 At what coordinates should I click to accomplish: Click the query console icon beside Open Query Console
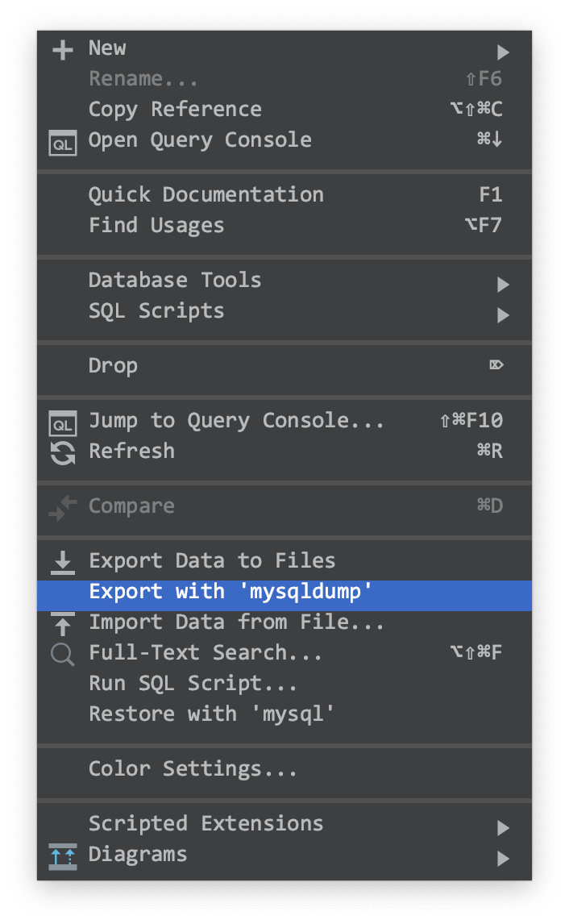click(x=62, y=143)
